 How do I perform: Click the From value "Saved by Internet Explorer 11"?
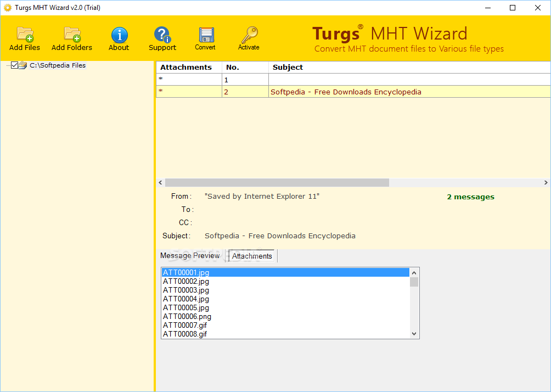click(262, 196)
